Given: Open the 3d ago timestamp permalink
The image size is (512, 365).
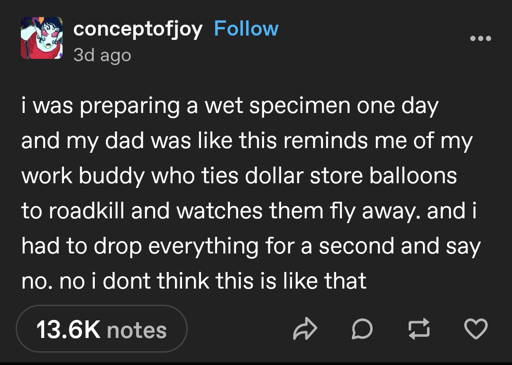Looking at the screenshot, I should pos(102,55).
